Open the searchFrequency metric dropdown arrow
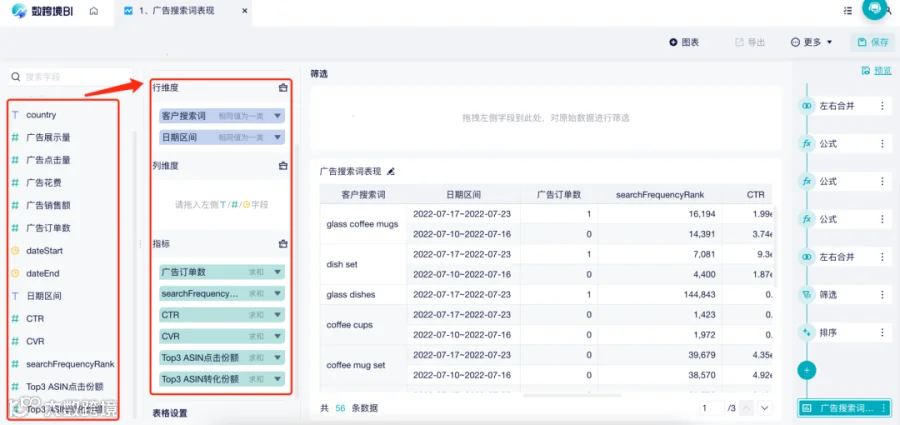Screen dimensions: 900x425 [x=277, y=293]
